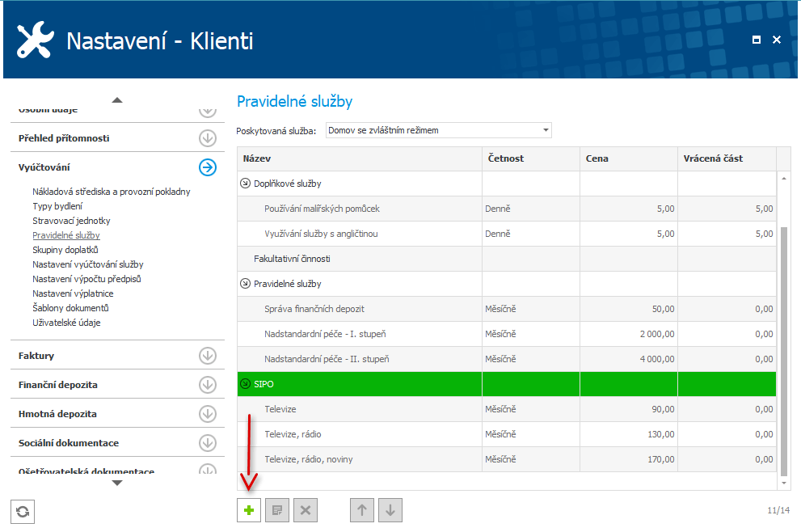This screenshot has width=801, height=532.
Task: Expand the Finanční depozita section arrow
Action: tap(208, 385)
